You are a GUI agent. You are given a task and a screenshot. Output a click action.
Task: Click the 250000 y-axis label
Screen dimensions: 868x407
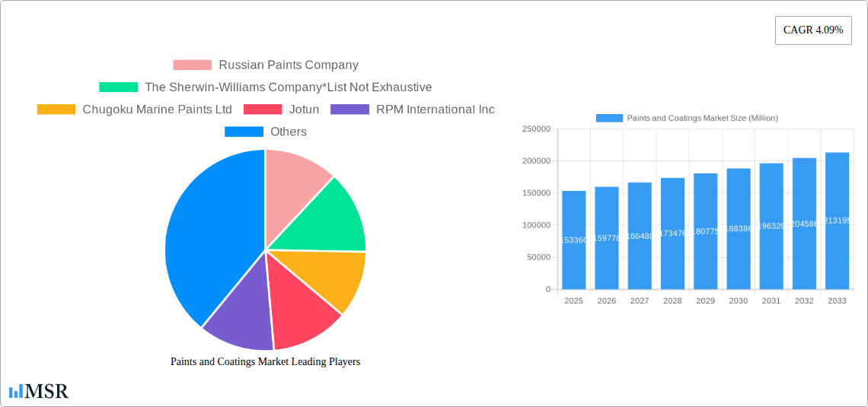537,129
